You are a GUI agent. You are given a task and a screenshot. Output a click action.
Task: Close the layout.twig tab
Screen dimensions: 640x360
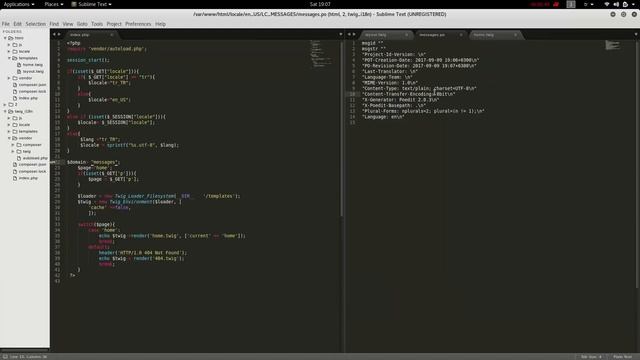(407, 35)
